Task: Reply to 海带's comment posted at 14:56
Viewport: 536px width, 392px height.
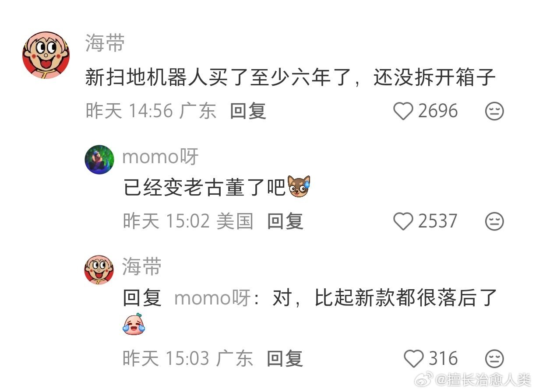Action: tap(248, 111)
